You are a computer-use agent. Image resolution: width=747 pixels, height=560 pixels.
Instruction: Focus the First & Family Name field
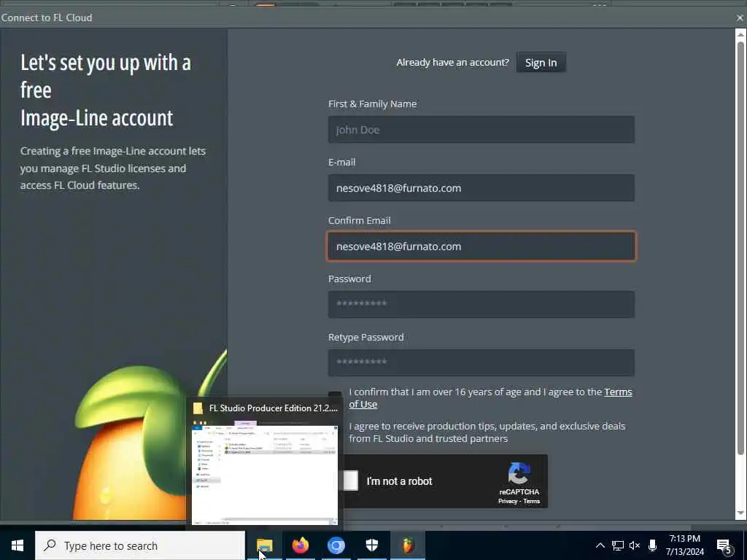[x=481, y=130]
